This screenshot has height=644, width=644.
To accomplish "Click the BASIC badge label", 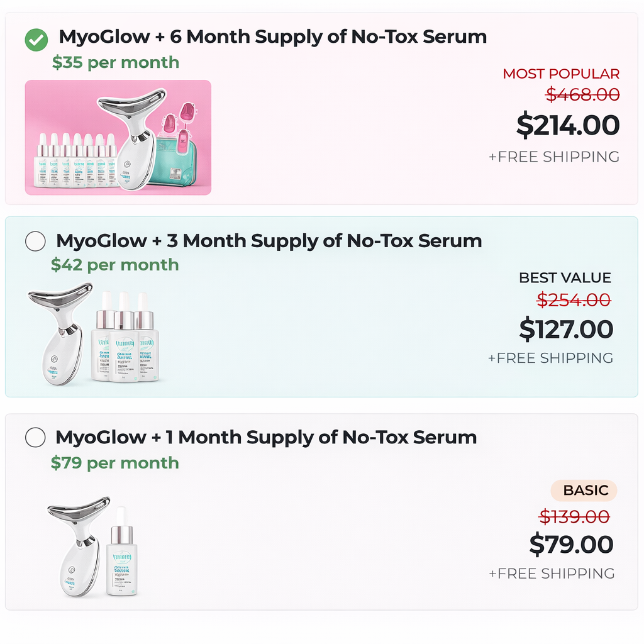I will [x=585, y=491].
